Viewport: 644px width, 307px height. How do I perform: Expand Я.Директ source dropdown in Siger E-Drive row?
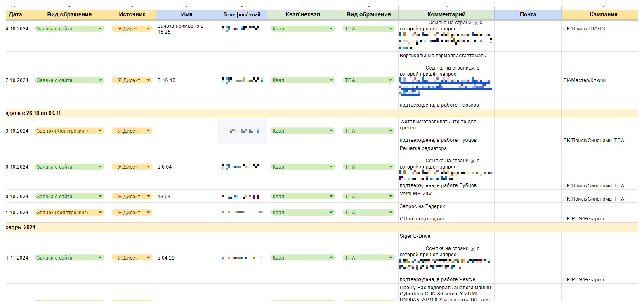tap(149, 258)
